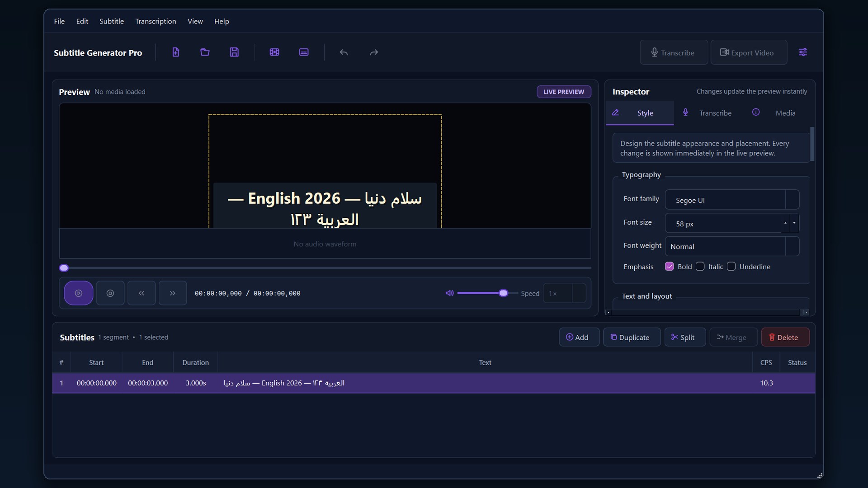868x488 pixels.
Task: Open the View menu
Action: 195,21
